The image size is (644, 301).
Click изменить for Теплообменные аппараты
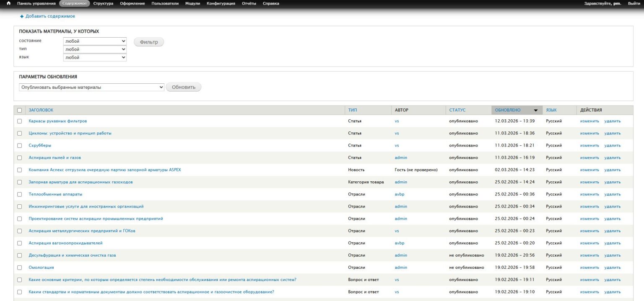pyautogui.click(x=589, y=194)
